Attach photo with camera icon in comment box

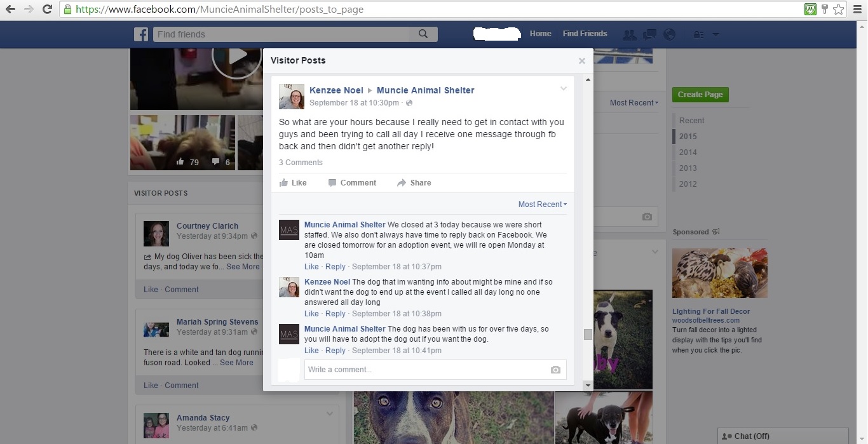555,370
